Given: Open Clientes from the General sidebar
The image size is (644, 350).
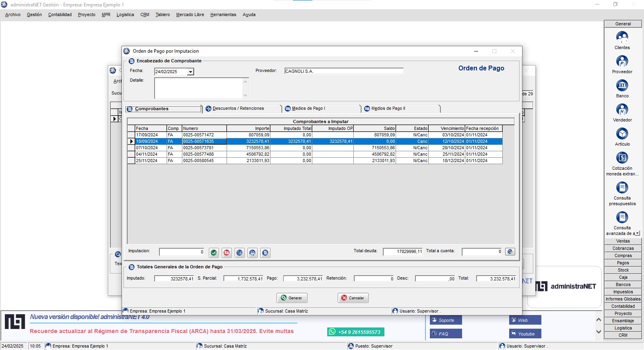Looking at the screenshot, I should pos(622,41).
